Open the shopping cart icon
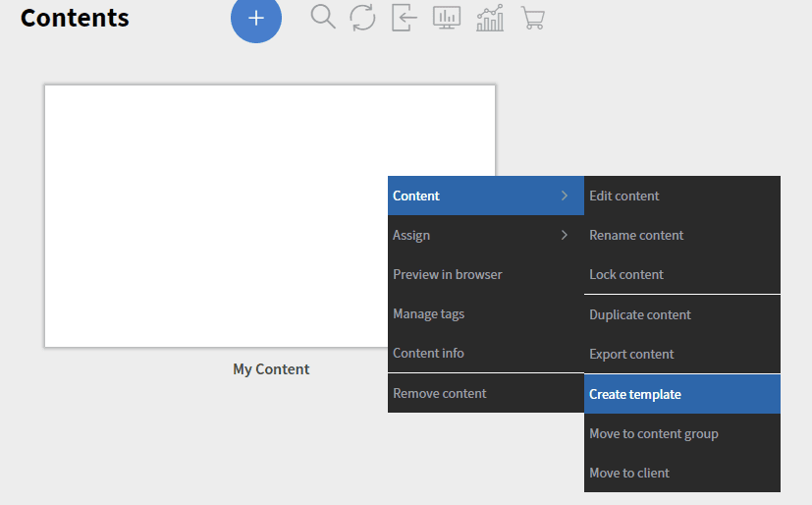 (x=532, y=18)
